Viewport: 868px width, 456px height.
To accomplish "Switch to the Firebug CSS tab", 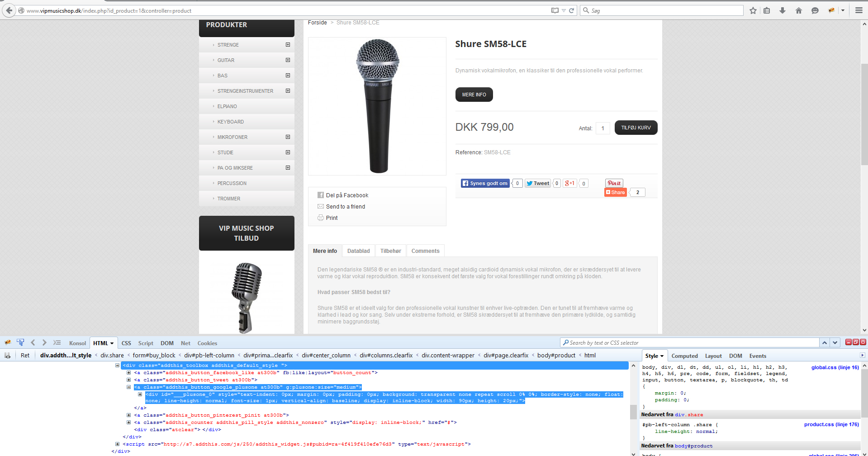I will (x=126, y=343).
